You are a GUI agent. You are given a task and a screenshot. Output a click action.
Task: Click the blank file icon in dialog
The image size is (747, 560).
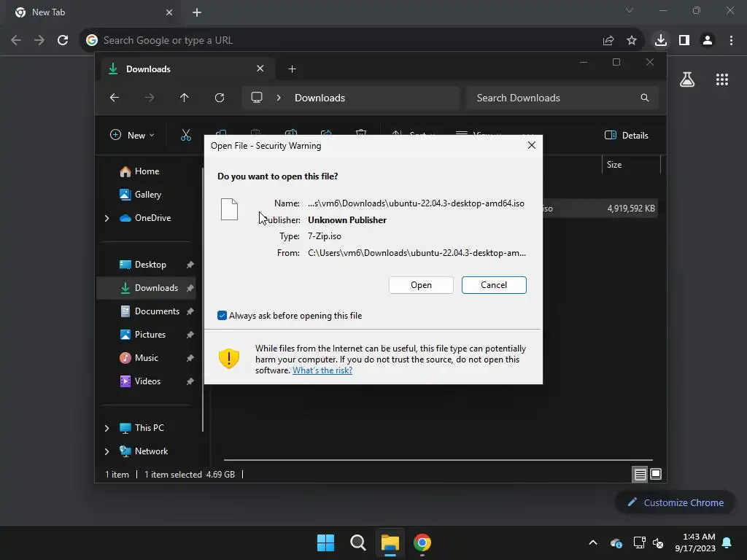pos(229,209)
